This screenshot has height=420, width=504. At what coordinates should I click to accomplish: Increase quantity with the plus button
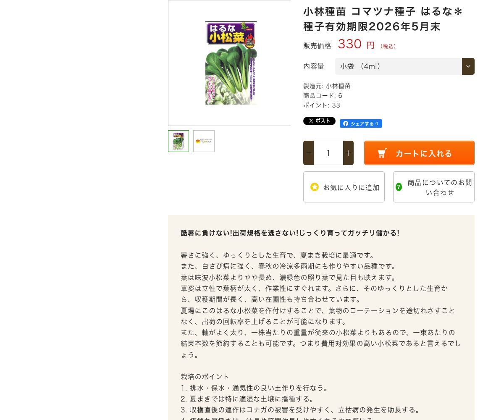[348, 153]
